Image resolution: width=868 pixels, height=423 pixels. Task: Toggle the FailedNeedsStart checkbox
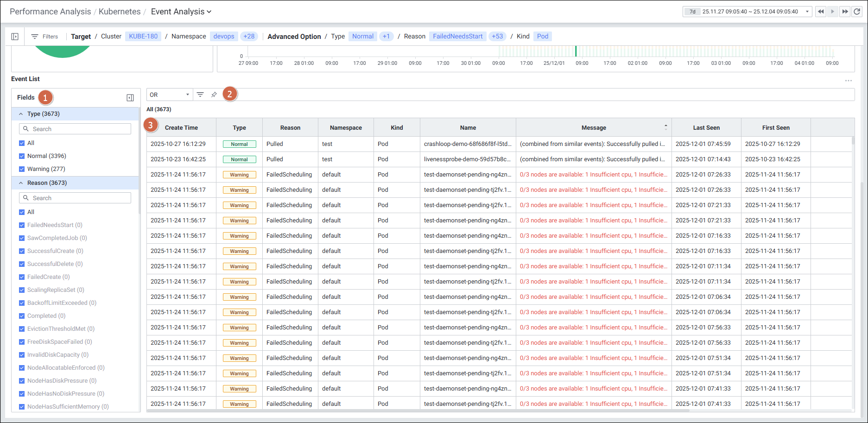(x=22, y=225)
